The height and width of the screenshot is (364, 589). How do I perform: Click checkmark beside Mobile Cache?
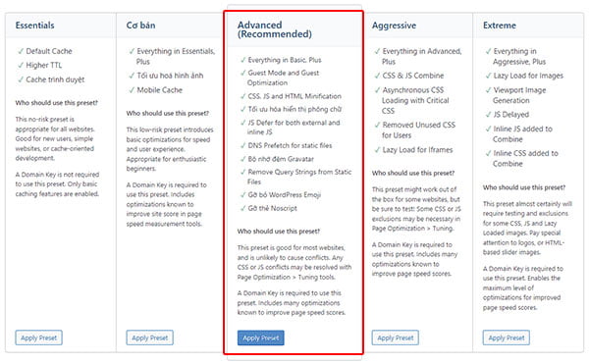pyautogui.click(x=132, y=90)
